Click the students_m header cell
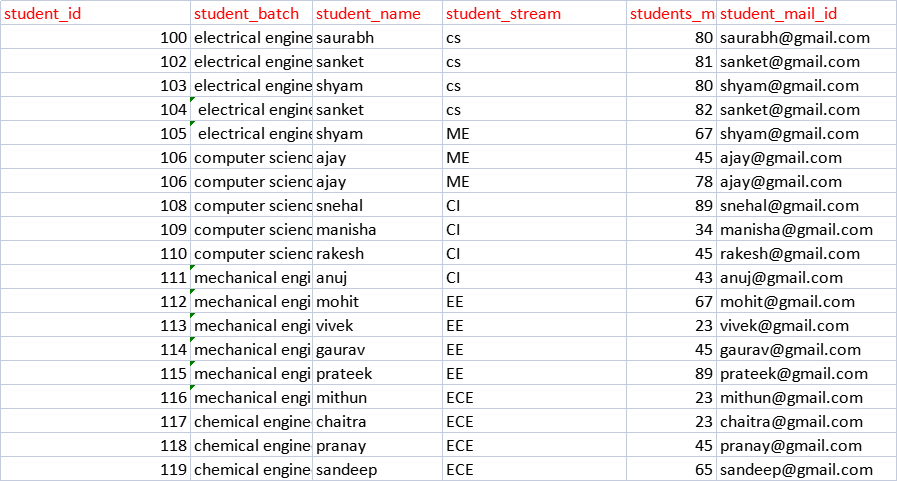The image size is (897, 481). coord(671,13)
